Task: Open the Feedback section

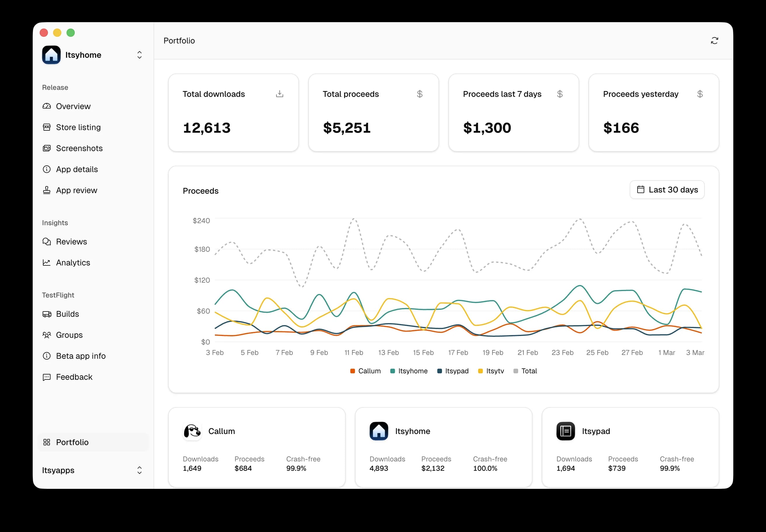Action: pyautogui.click(x=74, y=377)
